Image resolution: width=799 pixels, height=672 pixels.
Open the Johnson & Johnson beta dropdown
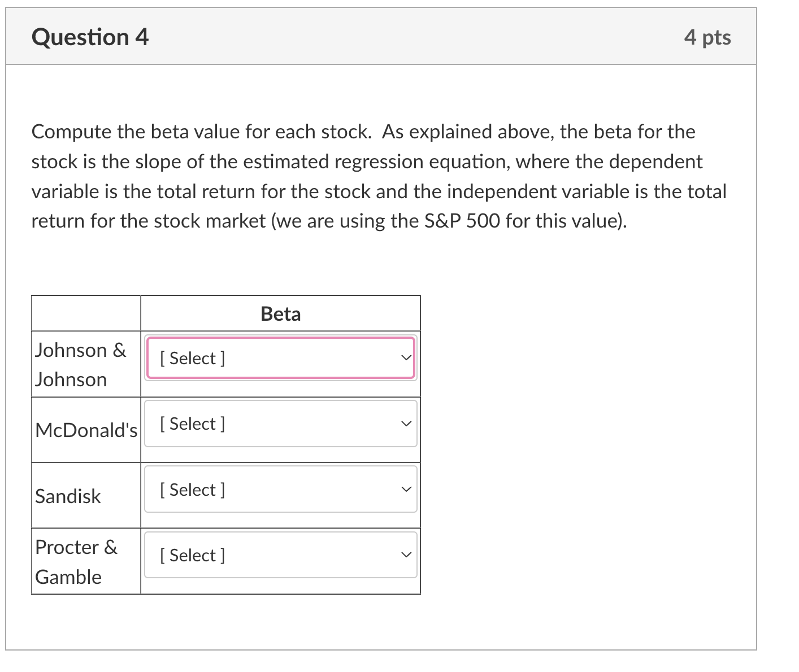click(281, 357)
